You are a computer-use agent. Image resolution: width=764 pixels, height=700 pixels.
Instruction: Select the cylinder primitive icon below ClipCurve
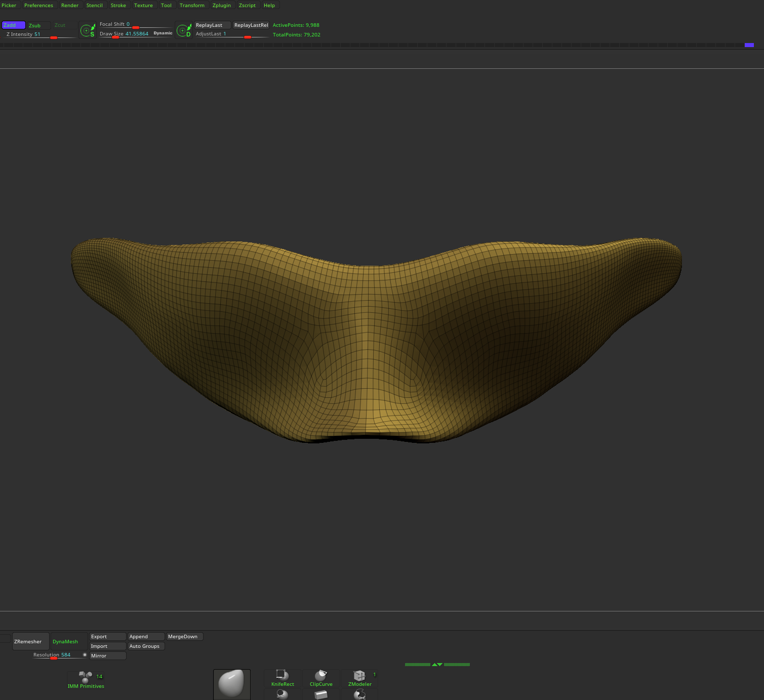pyautogui.click(x=321, y=695)
